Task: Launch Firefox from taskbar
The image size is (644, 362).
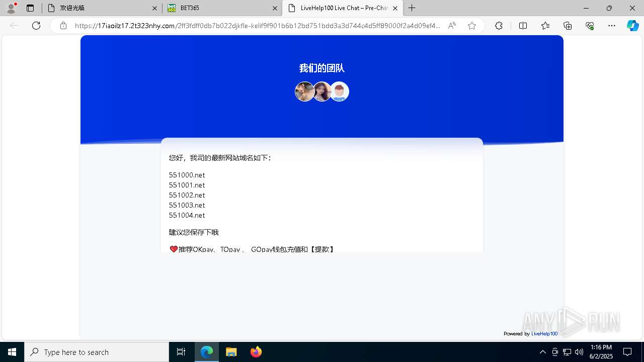Action: tap(256, 352)
